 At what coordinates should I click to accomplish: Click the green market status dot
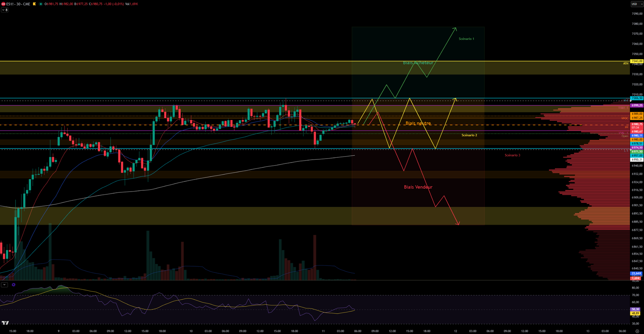click(x=41, y=4)
